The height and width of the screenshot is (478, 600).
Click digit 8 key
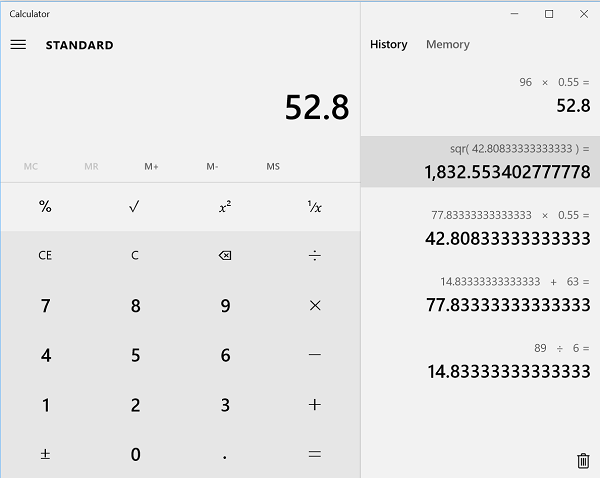(x=135, y=305)
